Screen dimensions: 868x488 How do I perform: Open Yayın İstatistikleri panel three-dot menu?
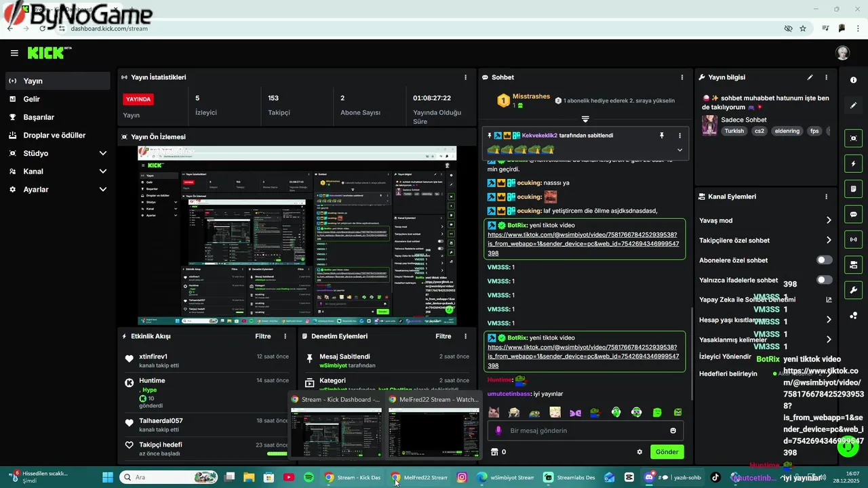465,77
